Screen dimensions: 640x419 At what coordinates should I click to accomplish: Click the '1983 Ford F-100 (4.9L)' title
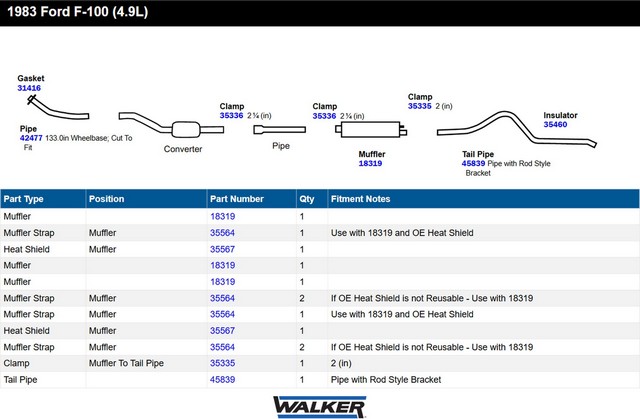point(78,11)
